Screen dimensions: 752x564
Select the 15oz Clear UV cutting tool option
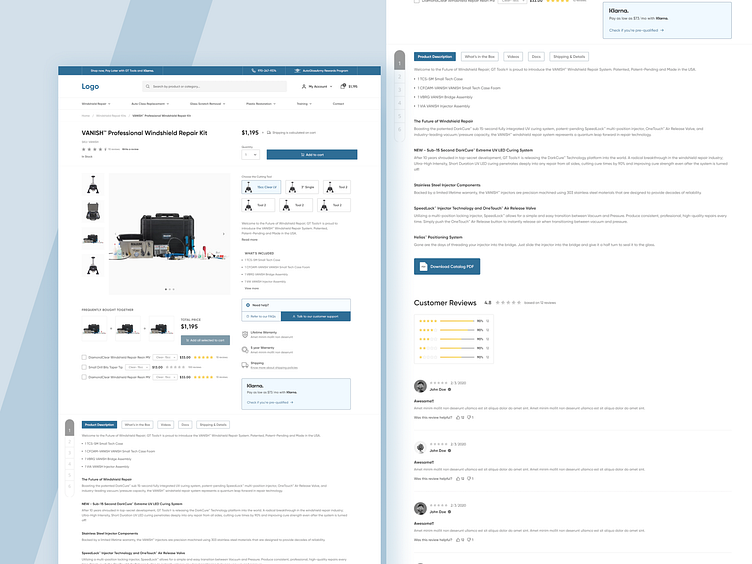(x=261, y=187)
